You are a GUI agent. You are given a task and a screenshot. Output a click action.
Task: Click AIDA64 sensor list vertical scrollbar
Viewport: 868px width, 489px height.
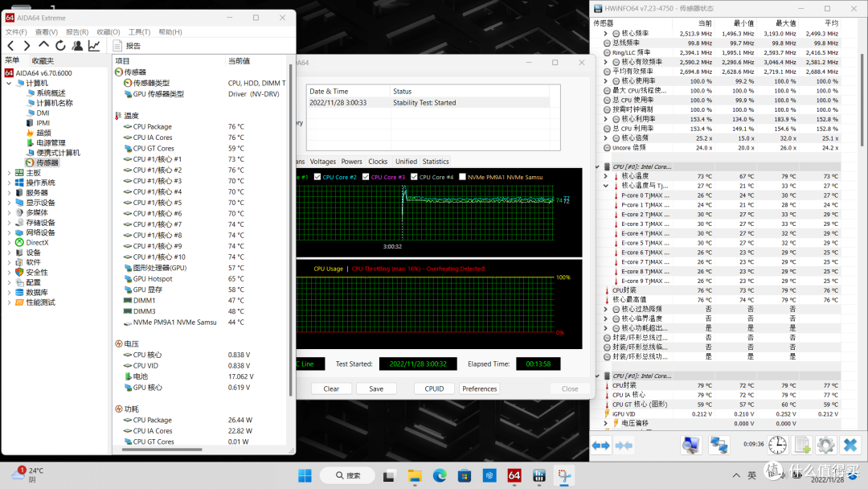[291, 230]
